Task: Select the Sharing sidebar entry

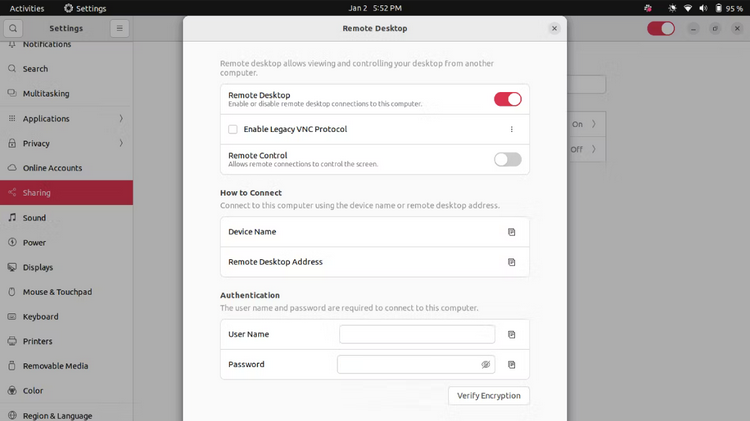Action: [66, 193]
